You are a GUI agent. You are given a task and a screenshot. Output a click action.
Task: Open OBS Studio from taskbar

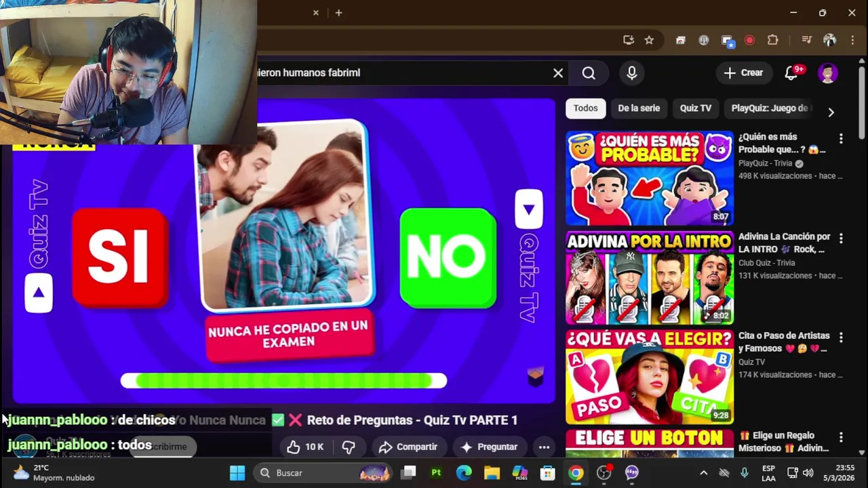pos(604,472)
